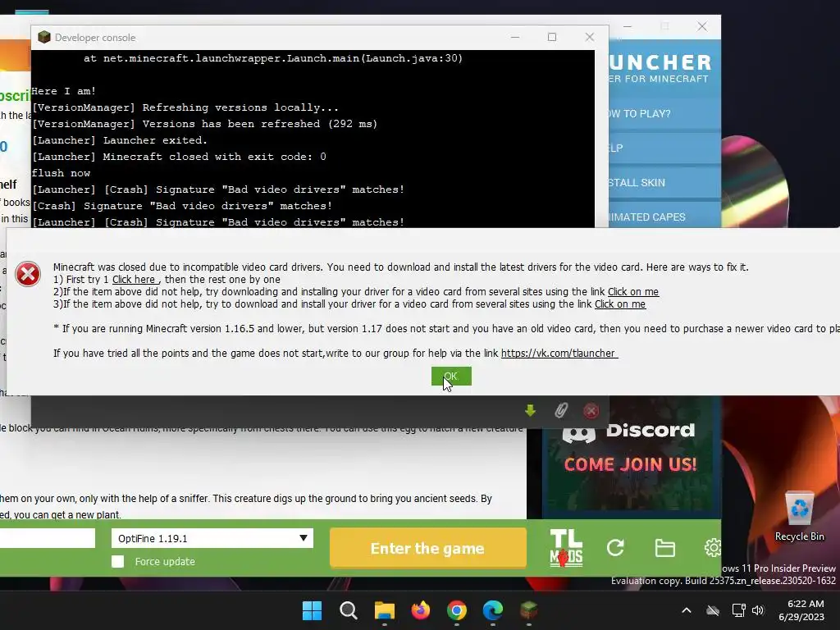Open Microsoft Edge from the taskbar
The image size is (840, 630).
click(x=493, y=610)
